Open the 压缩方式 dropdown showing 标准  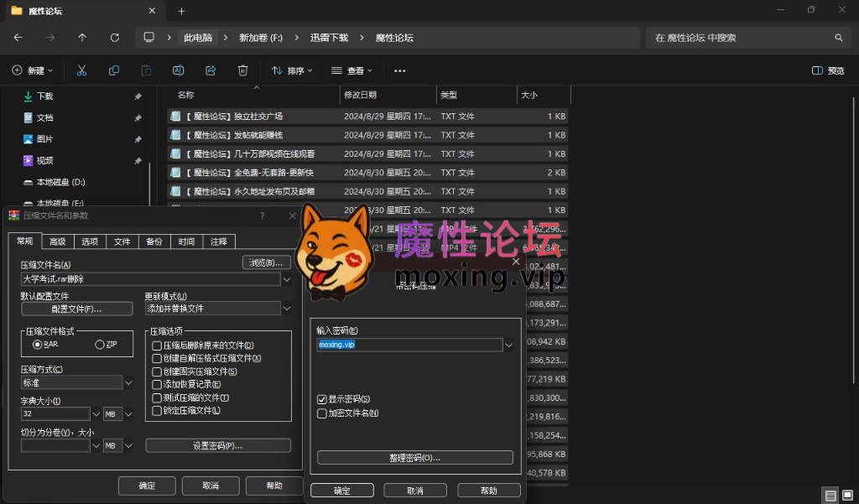[128, 383]
